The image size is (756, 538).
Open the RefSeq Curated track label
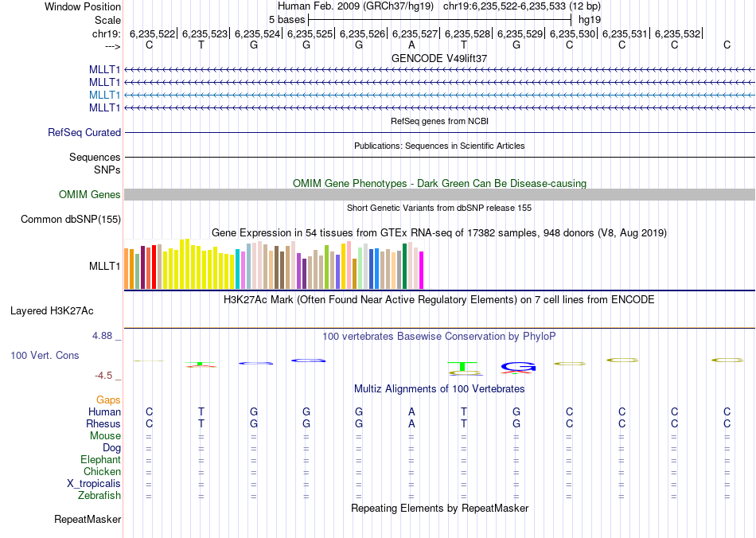(84, 133)
